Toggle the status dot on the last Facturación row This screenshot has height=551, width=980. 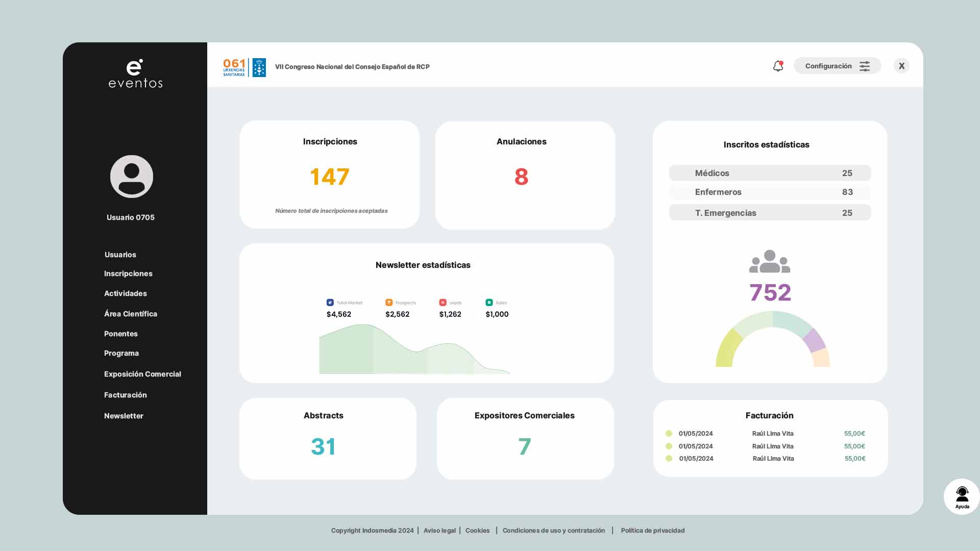[x=669, y=458]
